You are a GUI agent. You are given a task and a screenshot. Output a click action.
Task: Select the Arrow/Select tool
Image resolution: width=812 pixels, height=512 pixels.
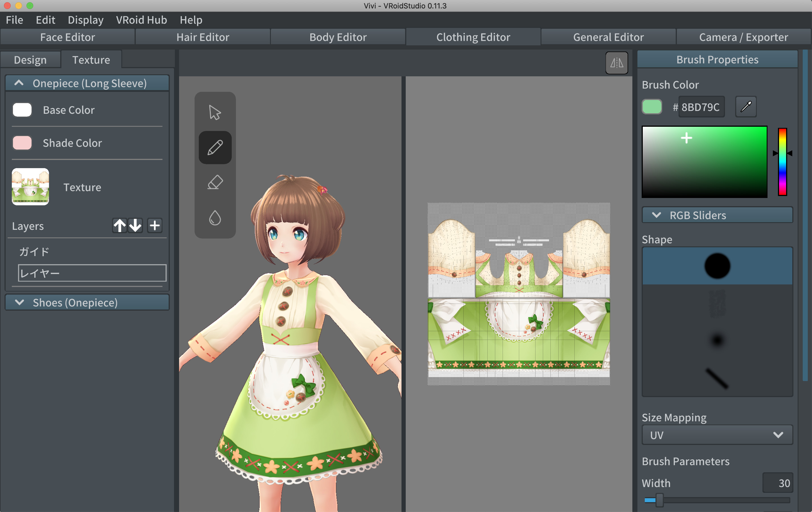(x=214, y=113)
